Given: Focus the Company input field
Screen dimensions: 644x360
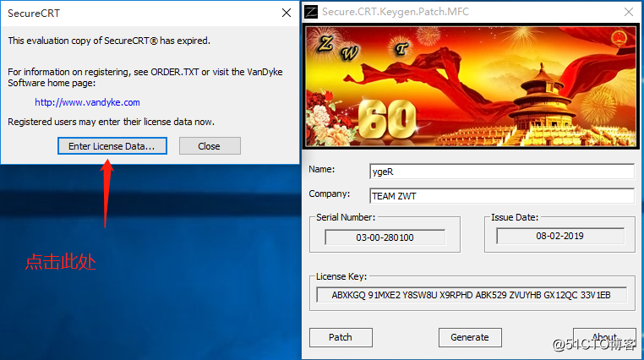Looking at the screenshot, I should coord(502,196).
